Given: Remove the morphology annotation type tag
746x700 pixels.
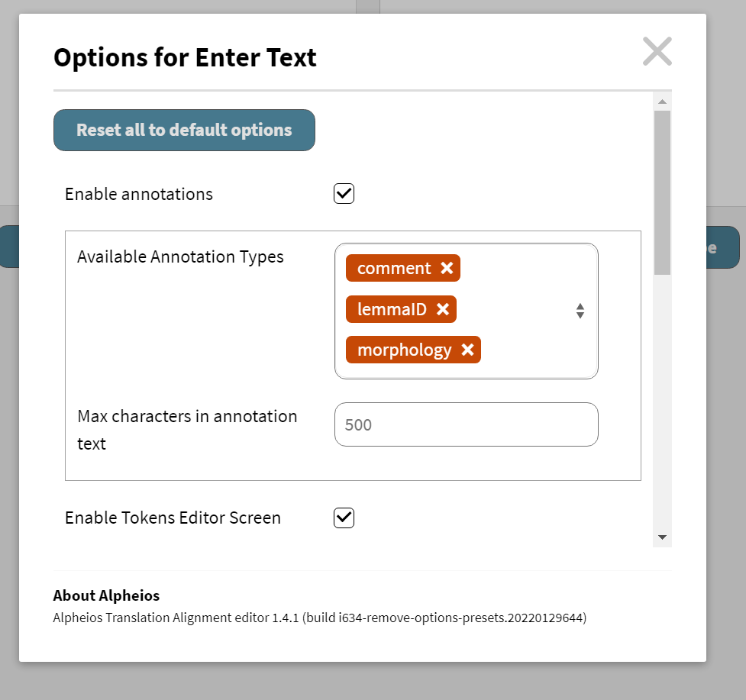Looking at the screenshot, I should (x=467, y=350).
